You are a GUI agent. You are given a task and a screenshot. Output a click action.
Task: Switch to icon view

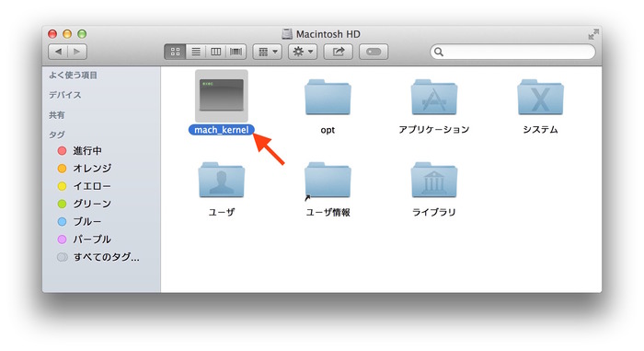(175, 52)
